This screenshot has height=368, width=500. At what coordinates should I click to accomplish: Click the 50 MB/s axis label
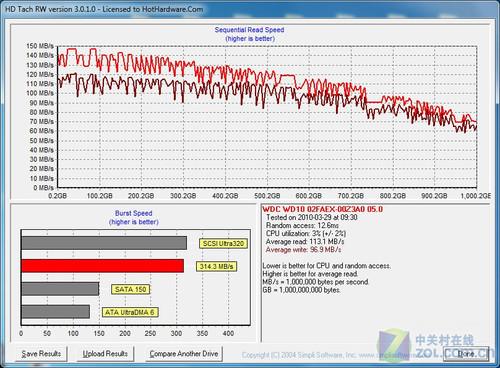click(x=41, y=140)
